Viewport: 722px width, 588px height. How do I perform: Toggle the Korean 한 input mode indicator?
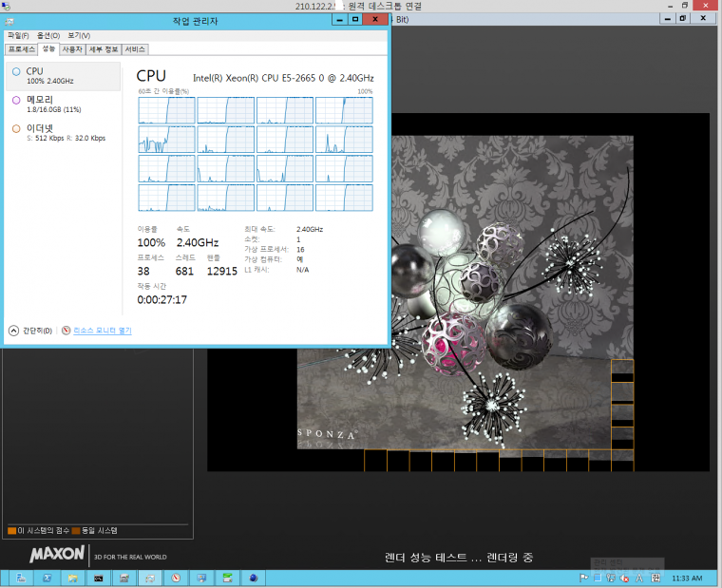pyautogui.click(x=655, y=578)
